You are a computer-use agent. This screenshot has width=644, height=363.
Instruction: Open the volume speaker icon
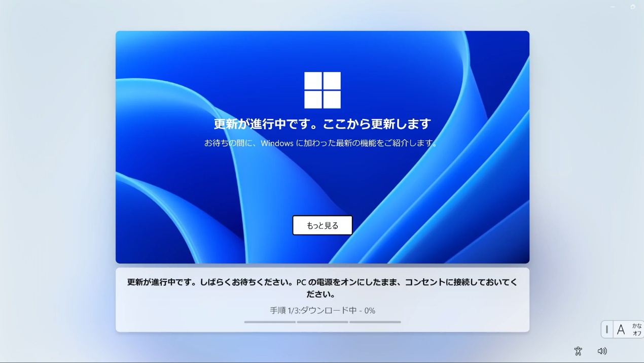[x=602, y=351]
